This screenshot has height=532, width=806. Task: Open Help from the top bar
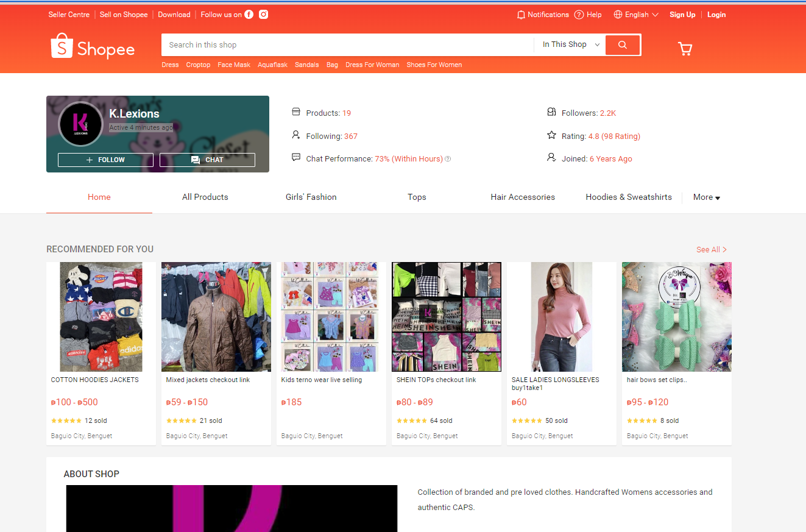click(588, 15)
